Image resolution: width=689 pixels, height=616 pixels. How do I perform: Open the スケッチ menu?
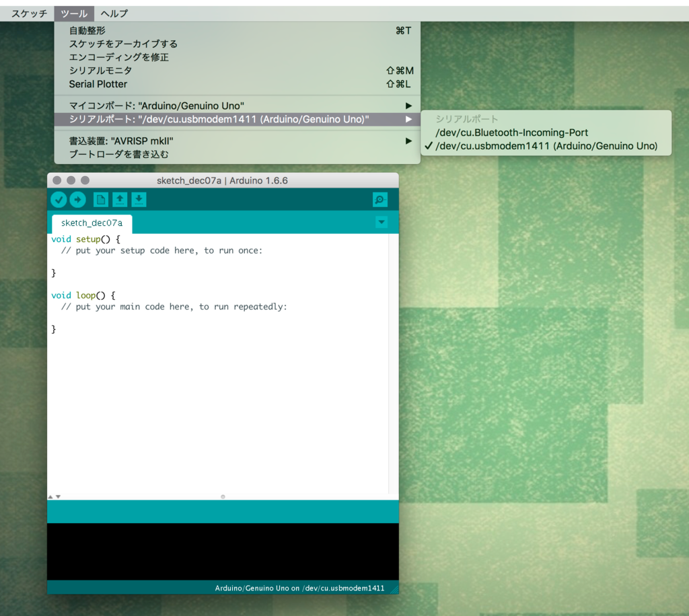click(x=29, y=13)
